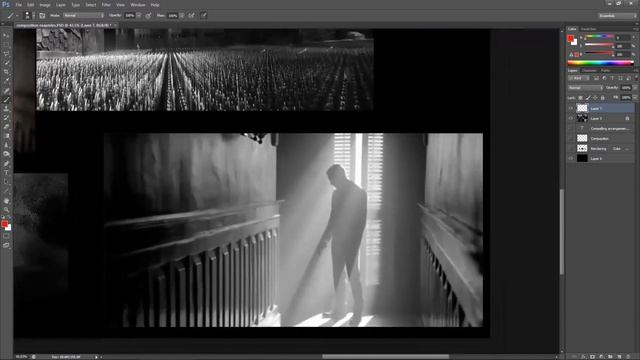Hide Layer 5 using its eye icon
The height and width of the screenshot is (360, 640).
click(571, 118)
